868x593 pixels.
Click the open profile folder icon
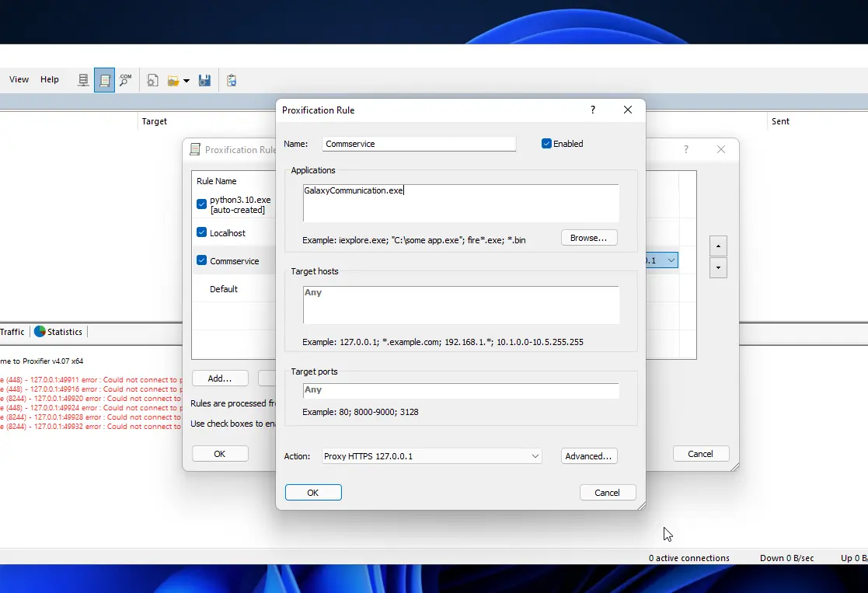[173, 80]
